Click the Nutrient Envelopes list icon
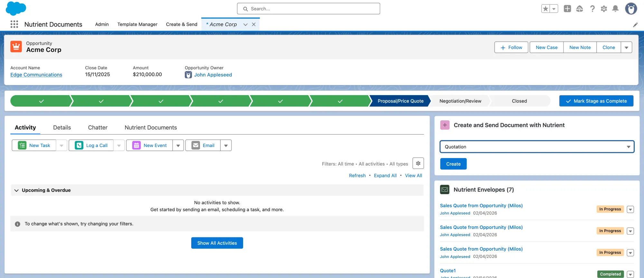The width and height of the screenshot is (644, 278). point(445,190)
